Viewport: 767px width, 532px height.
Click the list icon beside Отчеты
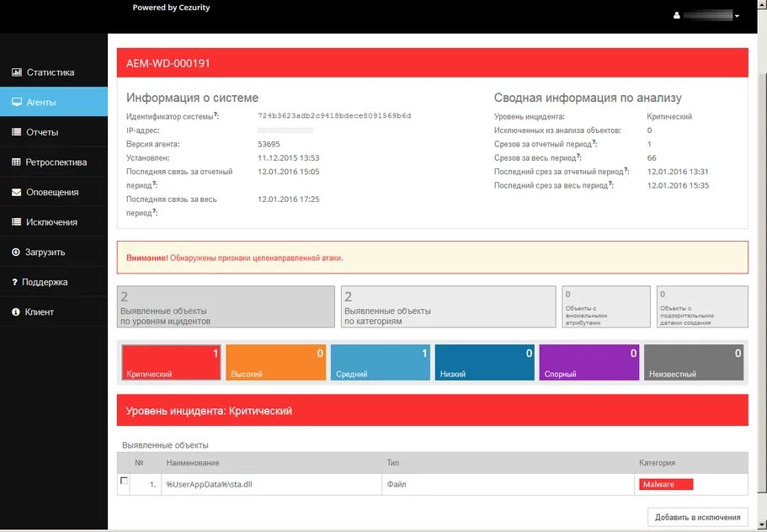(x=17, y=132)
